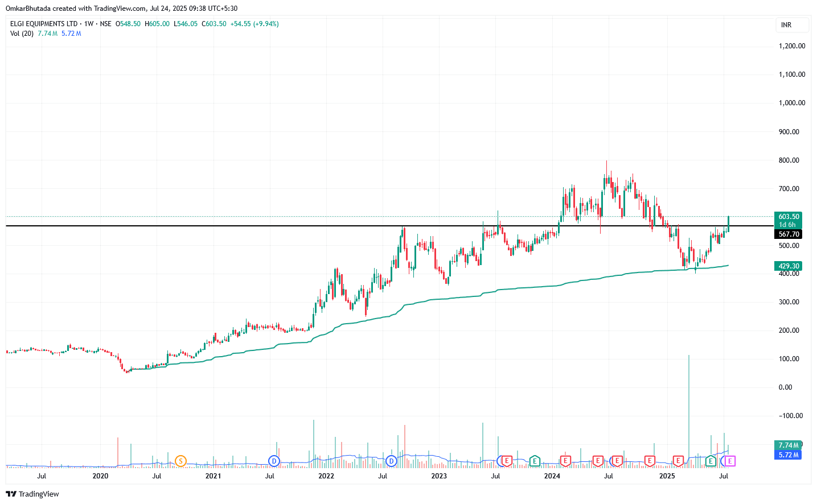Viewport: 817px width, 504px height.
Task: Click the Vol (20) indicator legend
Action: [22, 34]
